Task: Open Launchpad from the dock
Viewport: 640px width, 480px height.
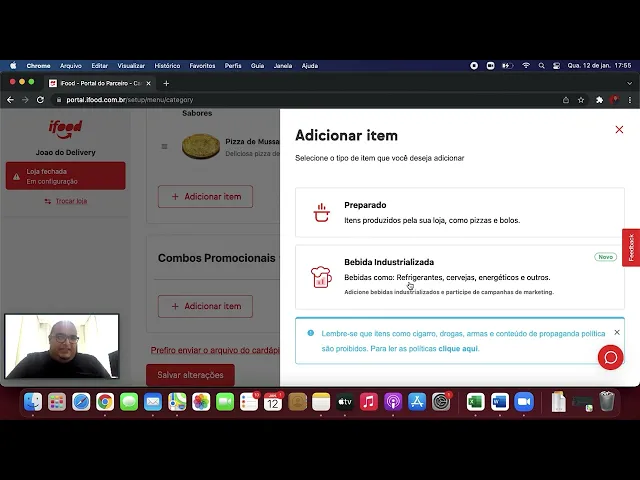Action: [57, 402]
